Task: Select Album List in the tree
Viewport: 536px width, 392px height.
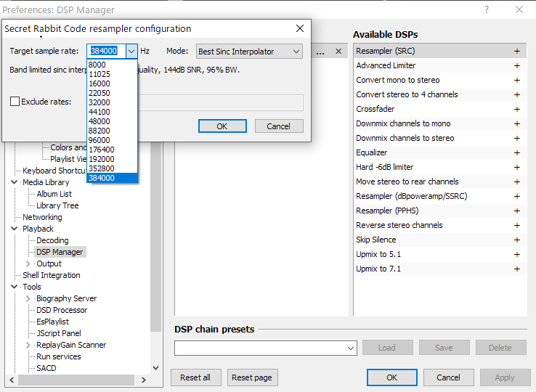Action: click(54, 194)
